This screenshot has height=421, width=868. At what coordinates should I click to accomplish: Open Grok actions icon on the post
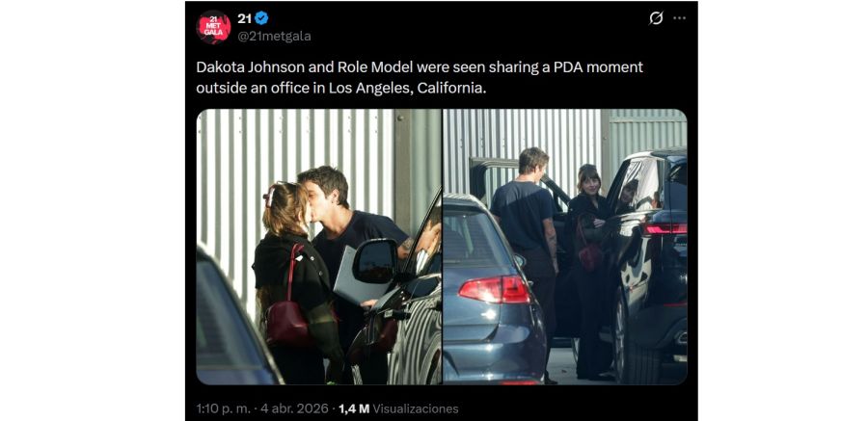point(656,18)
